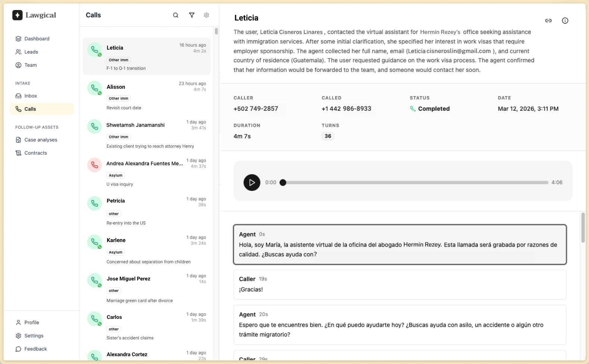
Task: Play the call recording
Action: (252, 182)
